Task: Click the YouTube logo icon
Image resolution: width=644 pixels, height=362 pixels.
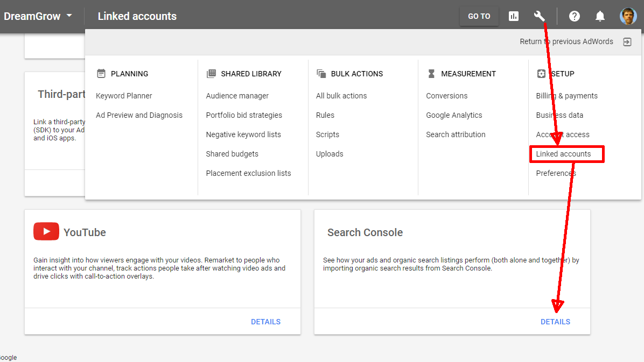Action: (x=46, y=232)
